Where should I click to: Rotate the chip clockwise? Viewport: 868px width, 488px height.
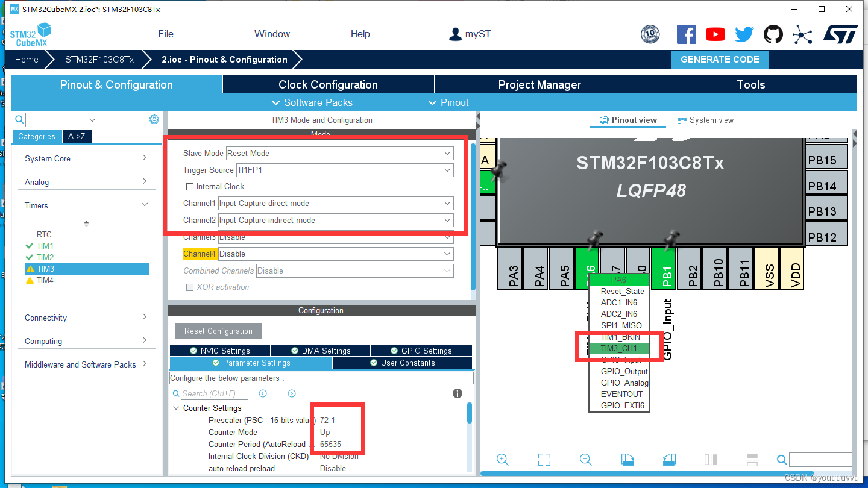[x=627, y=459]
